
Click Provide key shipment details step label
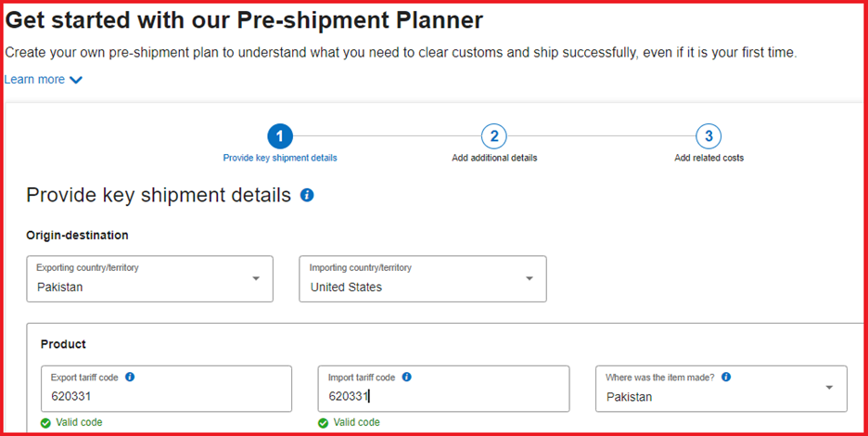point(280,158)
